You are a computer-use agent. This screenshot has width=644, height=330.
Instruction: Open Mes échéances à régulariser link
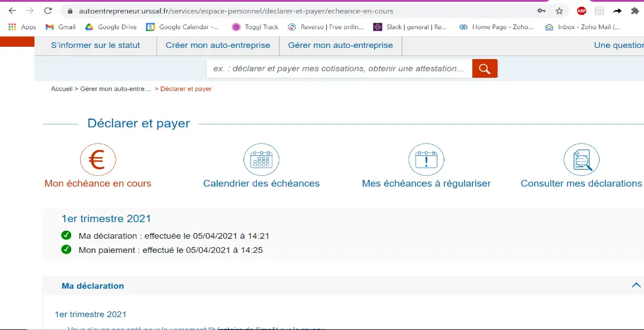(426, 183)
